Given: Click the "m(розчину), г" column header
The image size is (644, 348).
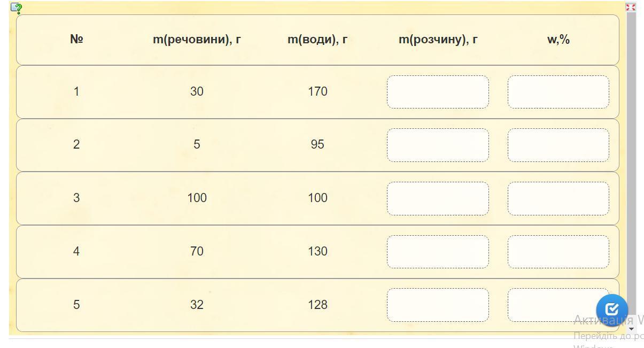Looking at the screenshot, I should (x=438, y=40).
